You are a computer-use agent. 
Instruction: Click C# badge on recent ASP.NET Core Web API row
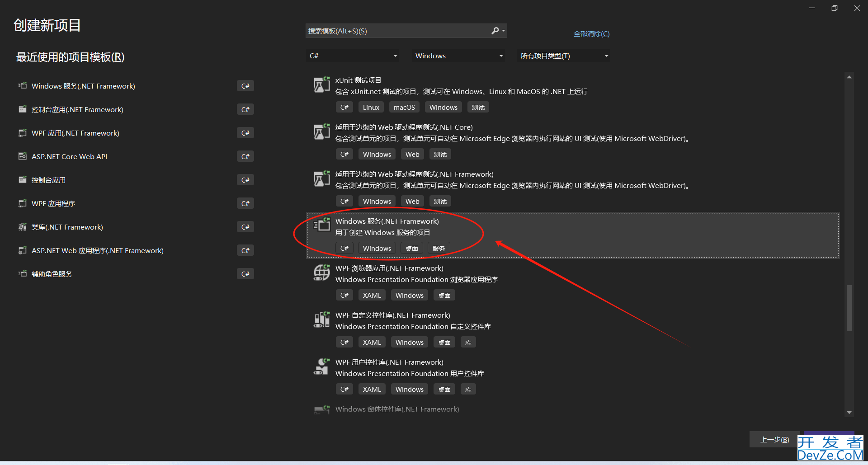point(245,156)
